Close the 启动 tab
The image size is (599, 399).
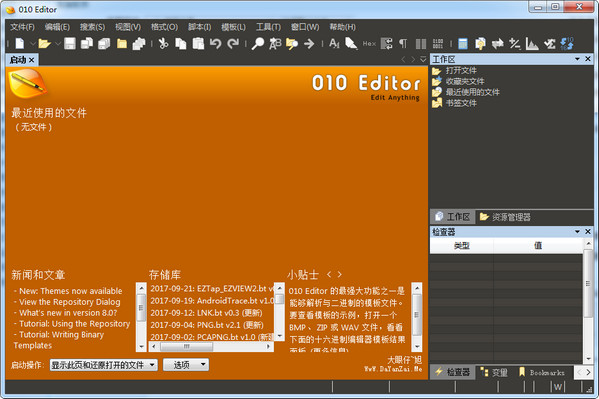pyautogui.click(x=32, y=60)
